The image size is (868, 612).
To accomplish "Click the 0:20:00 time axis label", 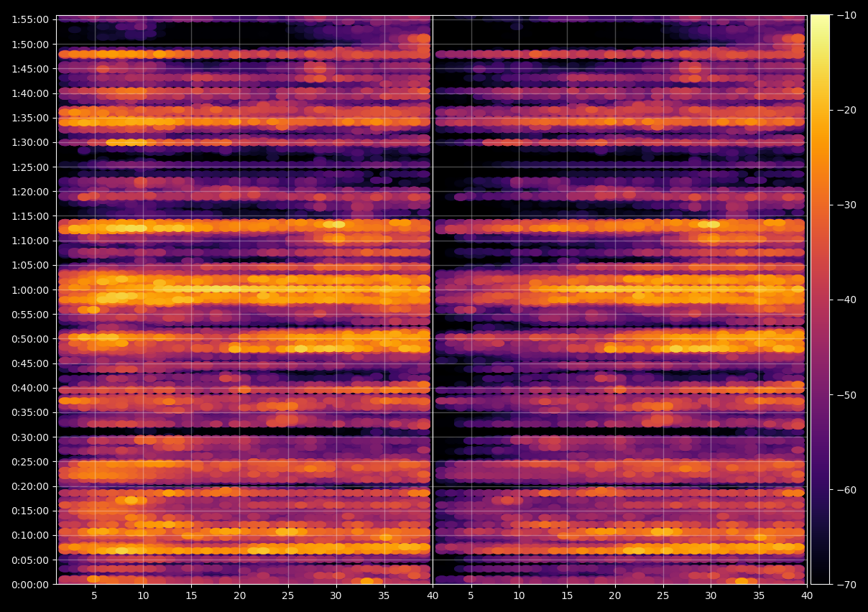I will click(32, 486).
